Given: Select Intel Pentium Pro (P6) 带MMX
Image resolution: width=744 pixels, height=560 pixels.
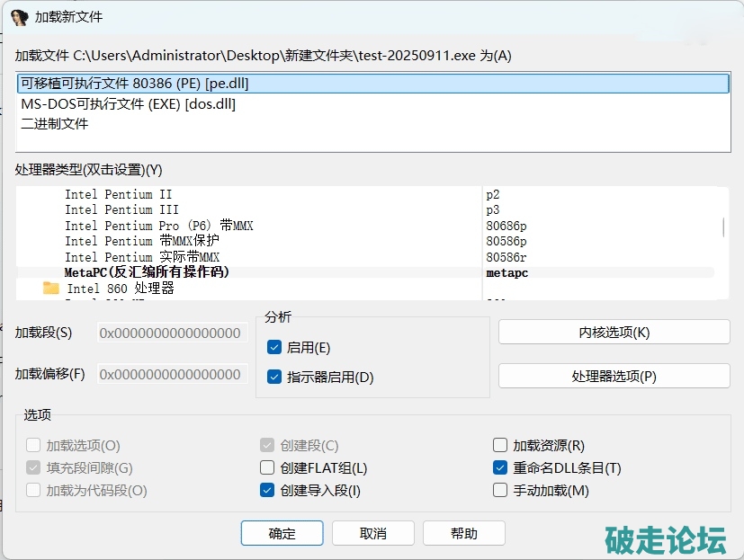Looking at the screenshot, I should pos(158,226).
